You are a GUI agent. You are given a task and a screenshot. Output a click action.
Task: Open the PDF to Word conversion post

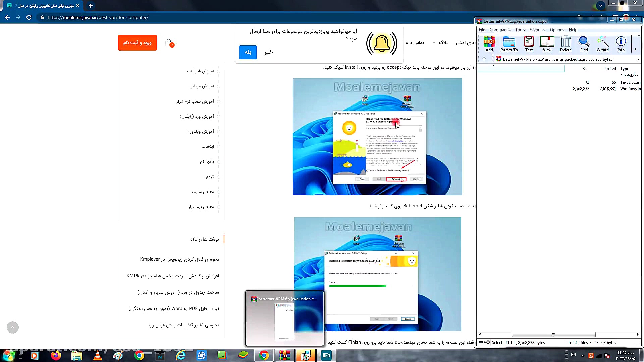pyautogui.click(x=174, y=309)
